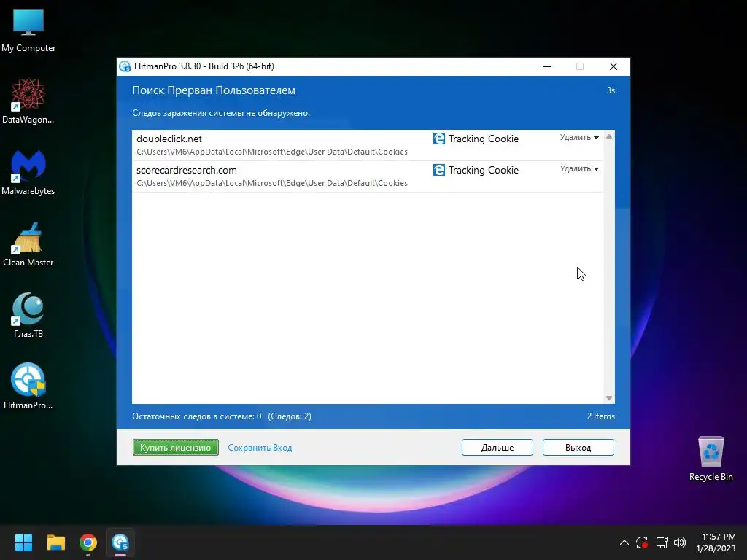Click the Поиск Прерван Пользователем heading

pos(214,90)
